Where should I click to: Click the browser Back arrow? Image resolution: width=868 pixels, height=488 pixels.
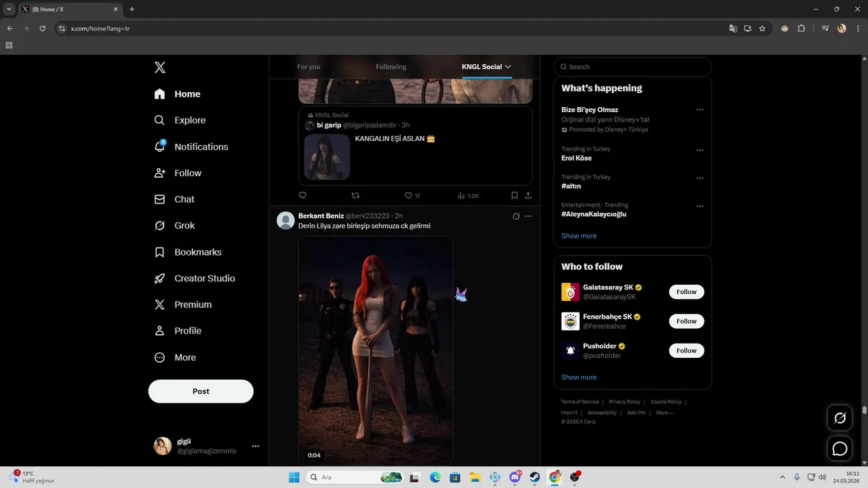[9, 28]
